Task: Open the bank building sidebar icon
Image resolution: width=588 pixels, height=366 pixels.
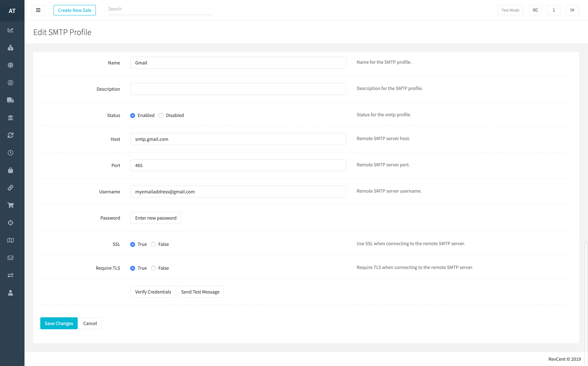Action: (10, 118)
